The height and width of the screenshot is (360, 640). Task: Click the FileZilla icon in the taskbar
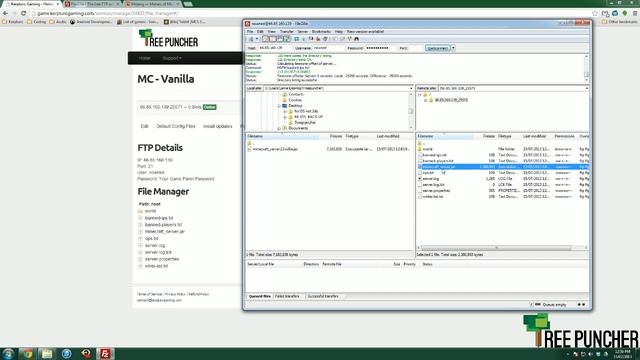click(105, 353)
